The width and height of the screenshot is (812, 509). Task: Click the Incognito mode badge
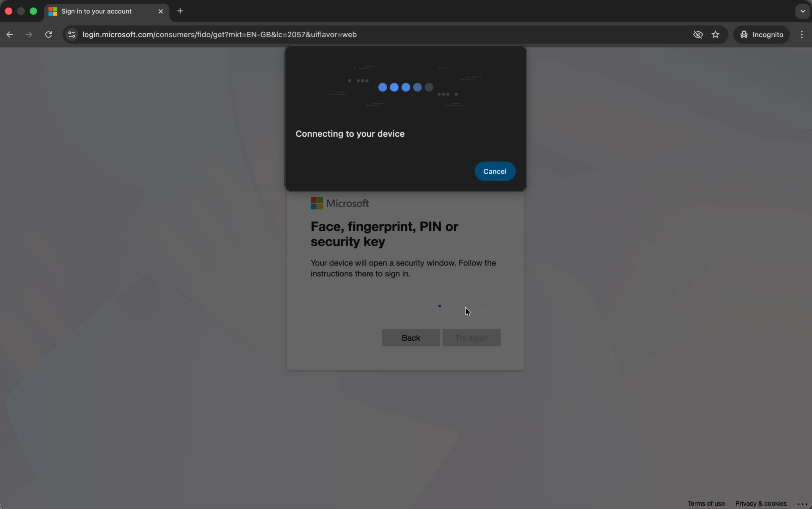(x=761, y=34)
